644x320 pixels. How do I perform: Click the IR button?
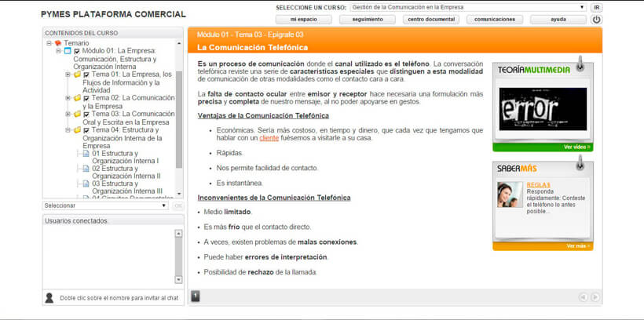tap(596, 8)
